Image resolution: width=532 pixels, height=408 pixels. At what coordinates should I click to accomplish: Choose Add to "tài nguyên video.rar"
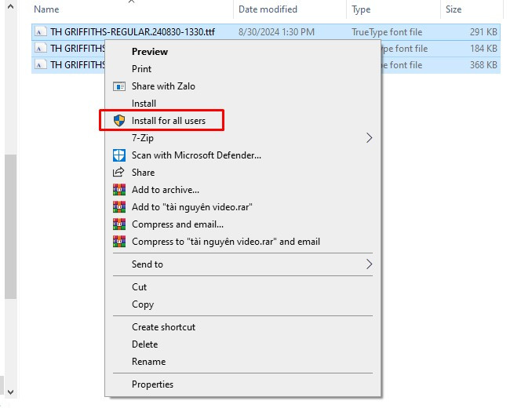242,207
